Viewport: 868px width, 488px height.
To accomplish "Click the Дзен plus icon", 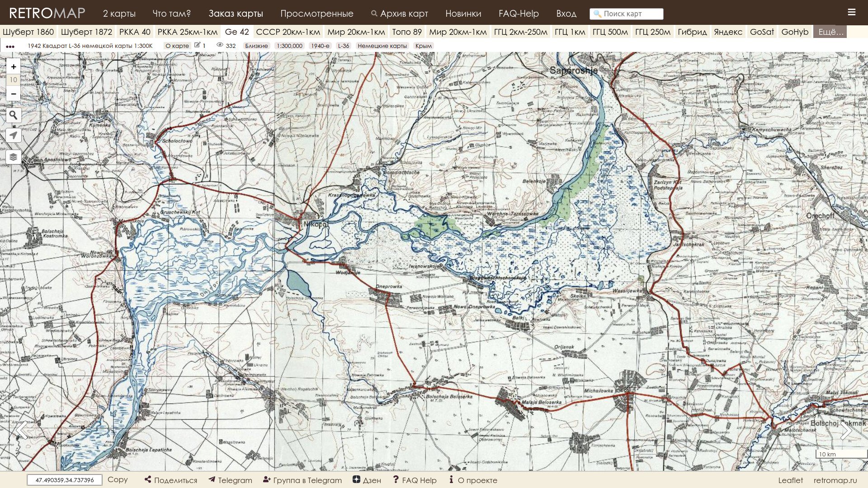I will [356, 479].
